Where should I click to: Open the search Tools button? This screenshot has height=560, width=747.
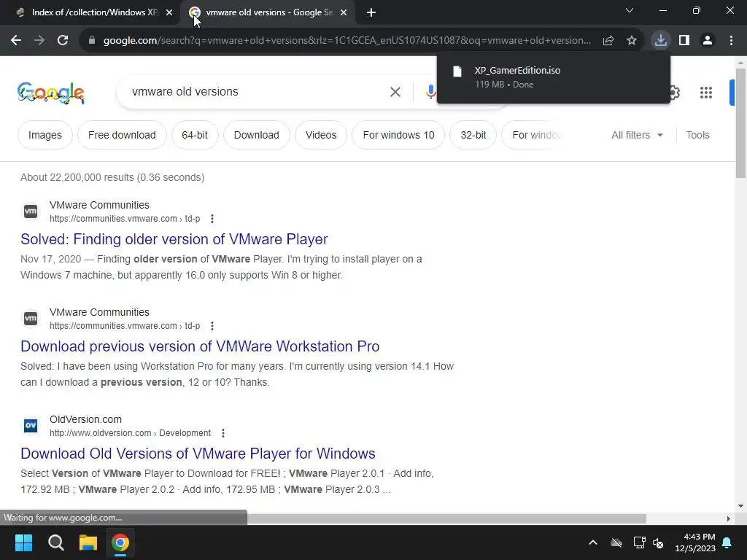pos(697,135)
